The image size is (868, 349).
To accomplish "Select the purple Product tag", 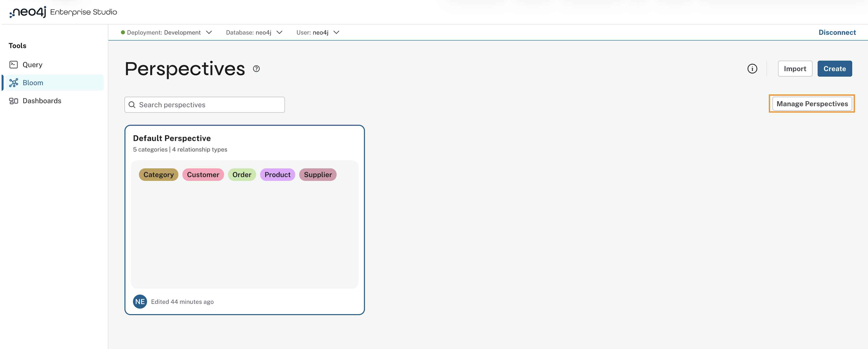I will [x=277, y=175].
